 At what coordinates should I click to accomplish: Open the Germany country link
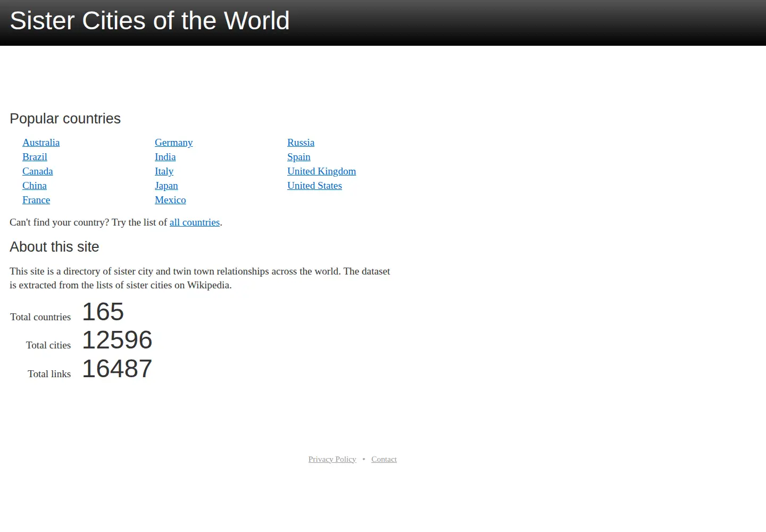(173, 143)
